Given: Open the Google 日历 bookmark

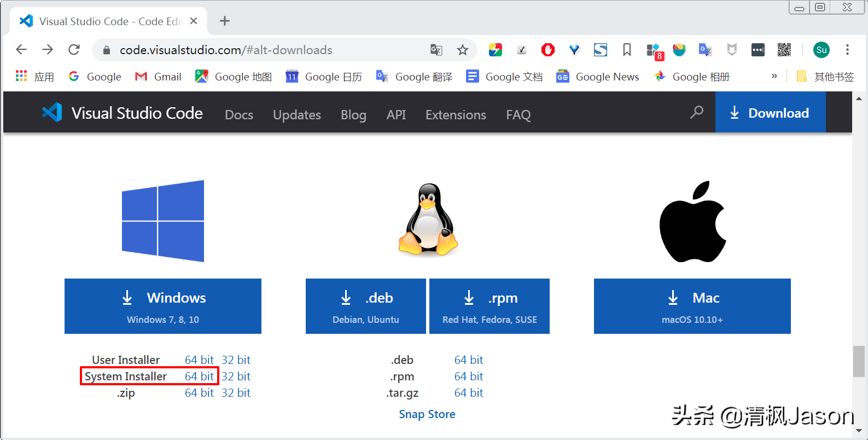Looking at the screenshot, I should (324, 77).
